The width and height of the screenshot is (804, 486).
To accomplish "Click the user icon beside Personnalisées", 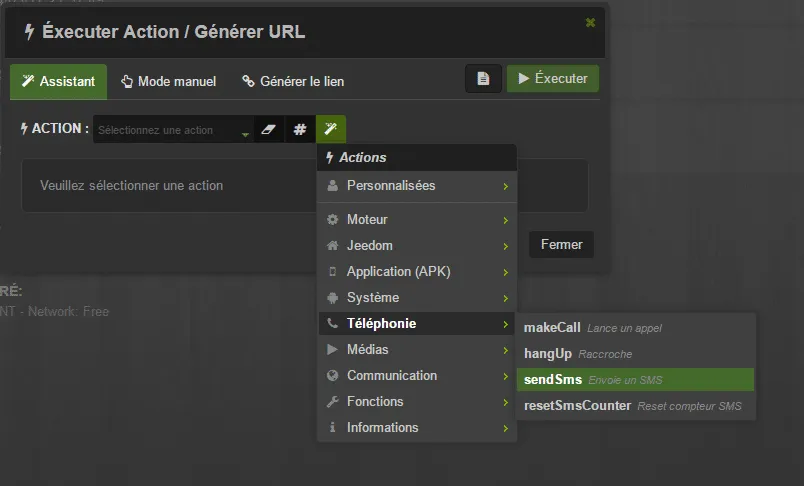I will pos(332,186).
